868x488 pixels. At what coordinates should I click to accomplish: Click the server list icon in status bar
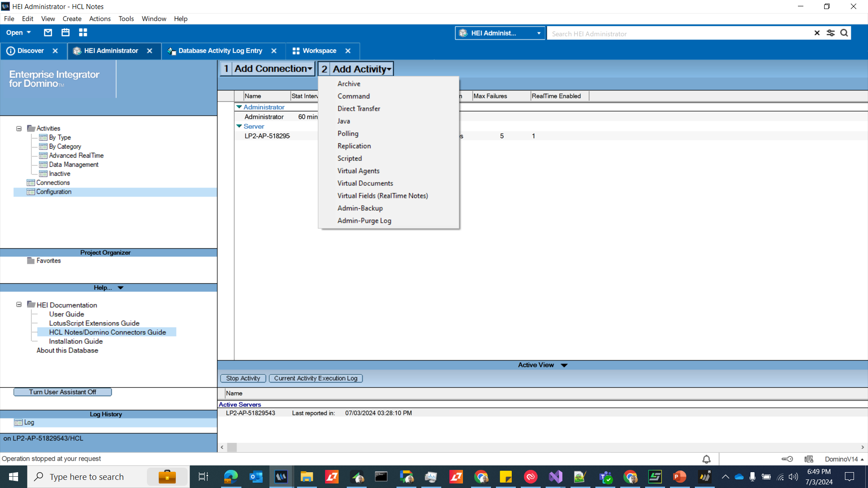809,459
